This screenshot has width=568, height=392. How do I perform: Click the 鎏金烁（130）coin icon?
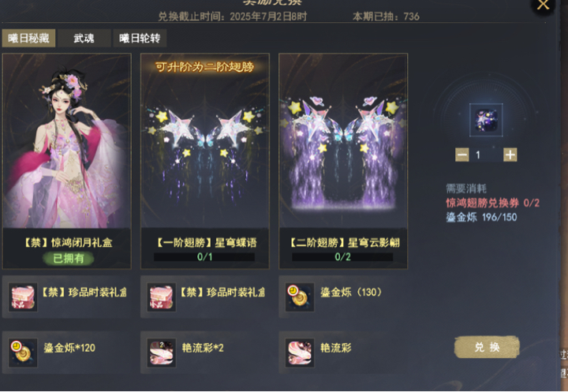300,297
